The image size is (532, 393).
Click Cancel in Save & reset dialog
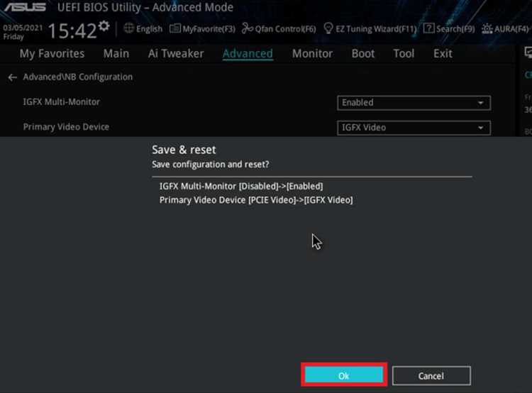[431, 376]
